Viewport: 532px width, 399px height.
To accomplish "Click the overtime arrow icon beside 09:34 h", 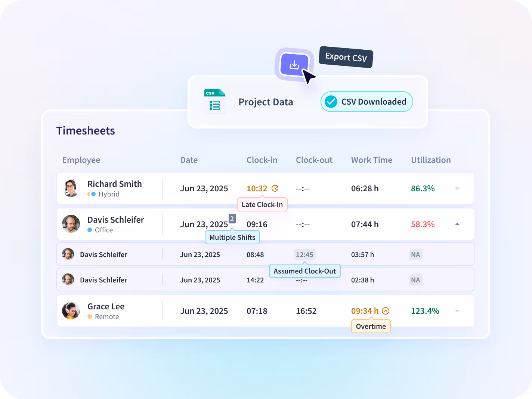I will point(386,311).
